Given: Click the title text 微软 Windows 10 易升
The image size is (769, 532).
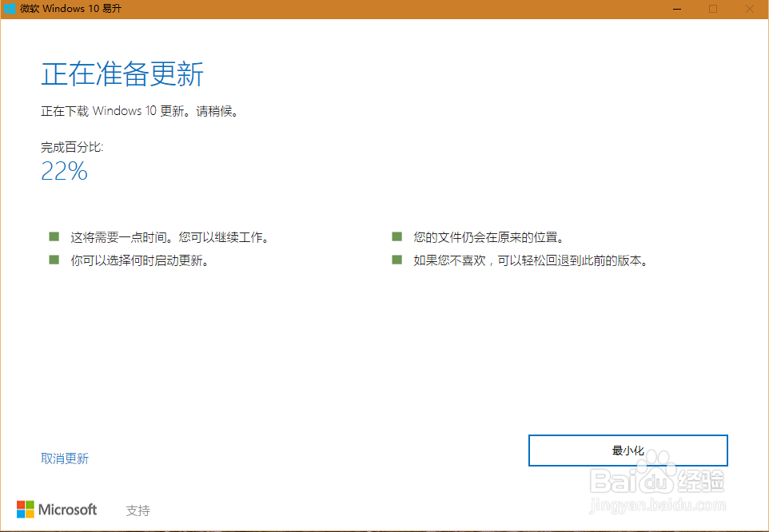Looking at the screenshot, I should click(70, 9).
